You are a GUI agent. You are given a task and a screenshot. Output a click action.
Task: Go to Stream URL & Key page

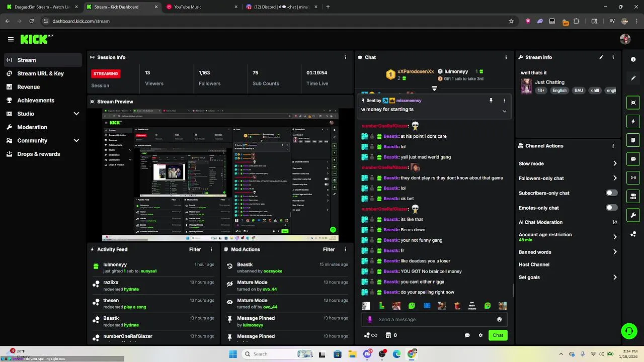(42, 73)
